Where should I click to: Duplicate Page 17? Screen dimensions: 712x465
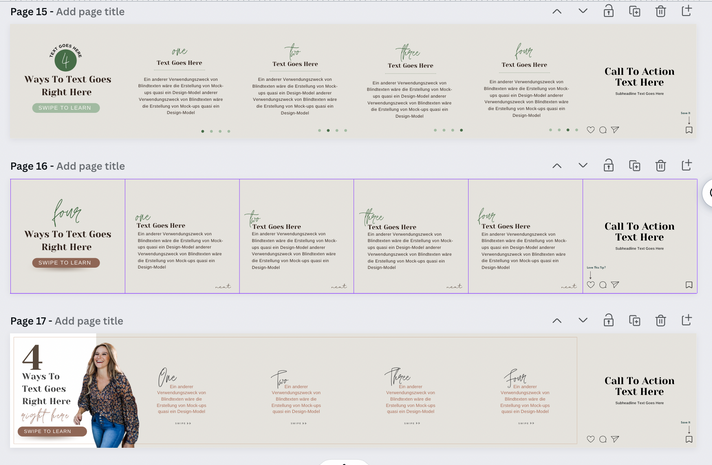(634, 321)
